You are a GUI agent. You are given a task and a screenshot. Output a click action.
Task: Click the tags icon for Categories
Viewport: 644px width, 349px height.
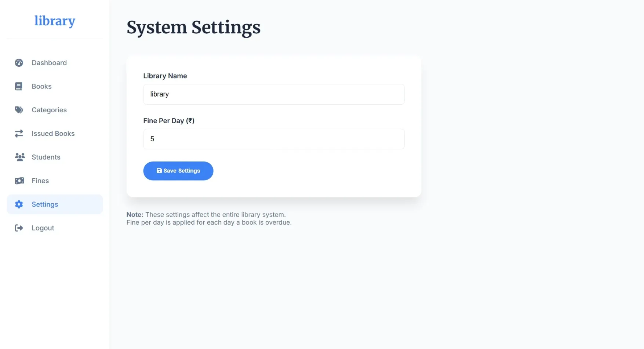[x=19, y=110]
